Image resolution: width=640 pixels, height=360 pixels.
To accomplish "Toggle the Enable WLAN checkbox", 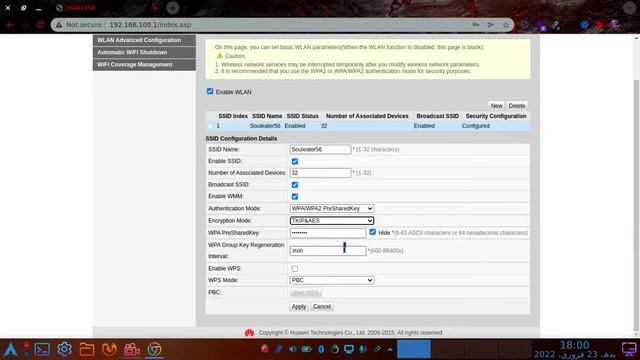I will point(210,91).
